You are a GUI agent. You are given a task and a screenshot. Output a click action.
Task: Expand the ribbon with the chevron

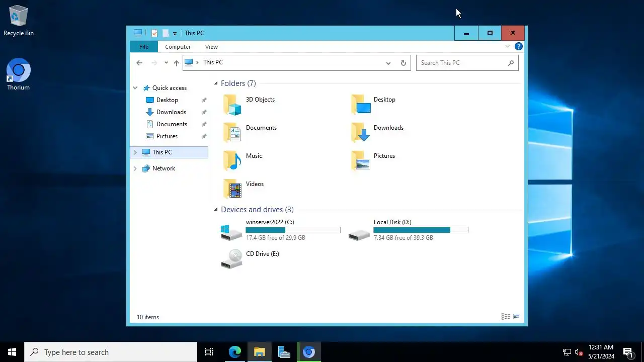click(x=507, y=47)
